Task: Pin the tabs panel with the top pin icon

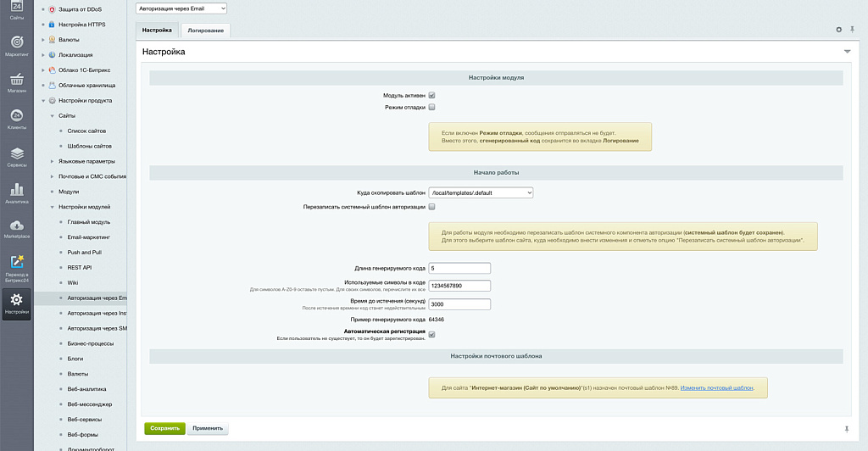Action: pos(851,30)
